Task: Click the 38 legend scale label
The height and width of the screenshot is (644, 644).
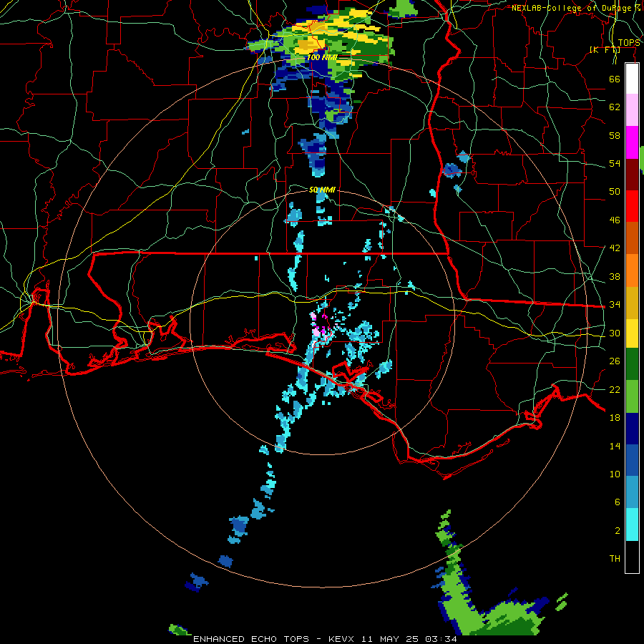Action: click(x=615, y=276)
